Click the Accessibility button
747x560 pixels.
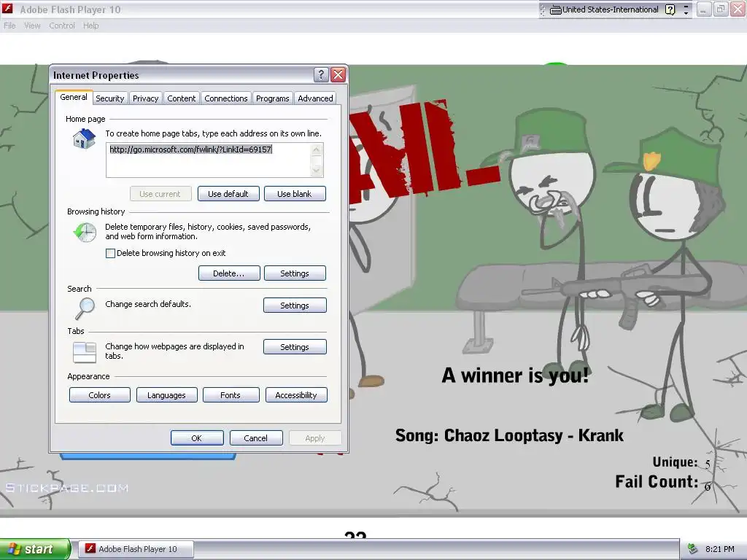296,395
